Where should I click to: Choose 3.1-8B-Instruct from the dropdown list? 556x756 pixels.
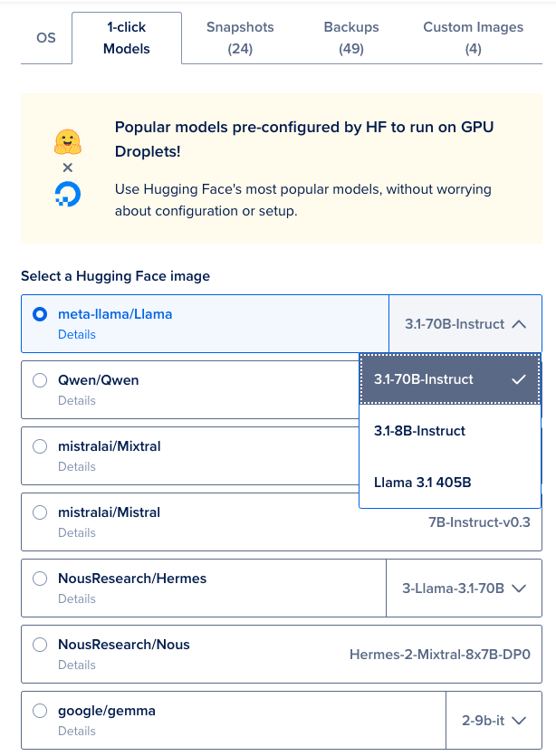tap(420, 431)
